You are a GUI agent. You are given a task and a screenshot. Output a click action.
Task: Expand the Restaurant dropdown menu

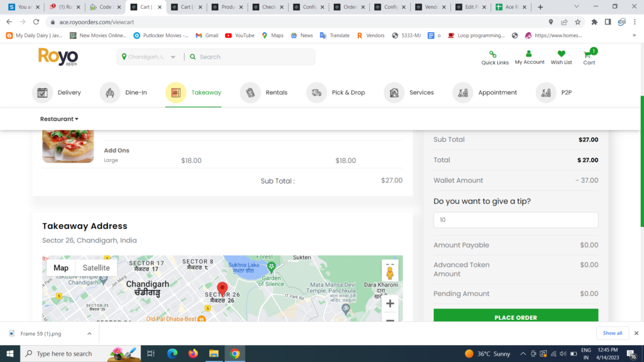pyautogui.click(x=59, y=119)
